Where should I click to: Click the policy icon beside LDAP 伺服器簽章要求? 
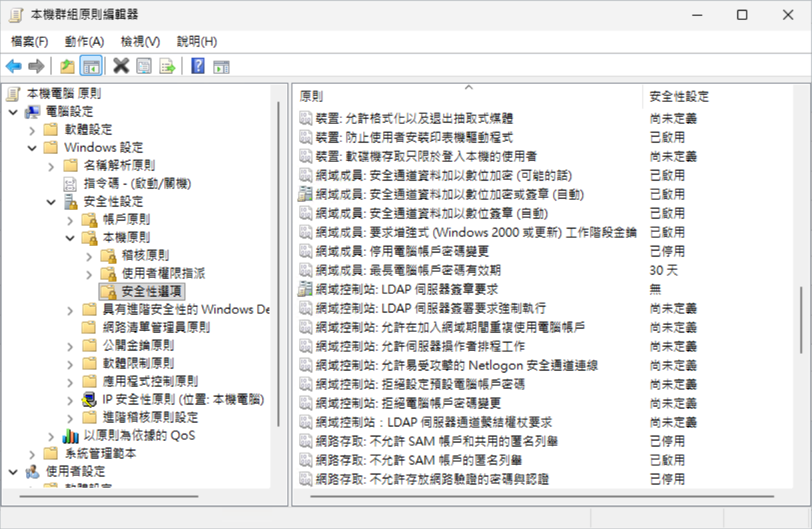(305, 290)
